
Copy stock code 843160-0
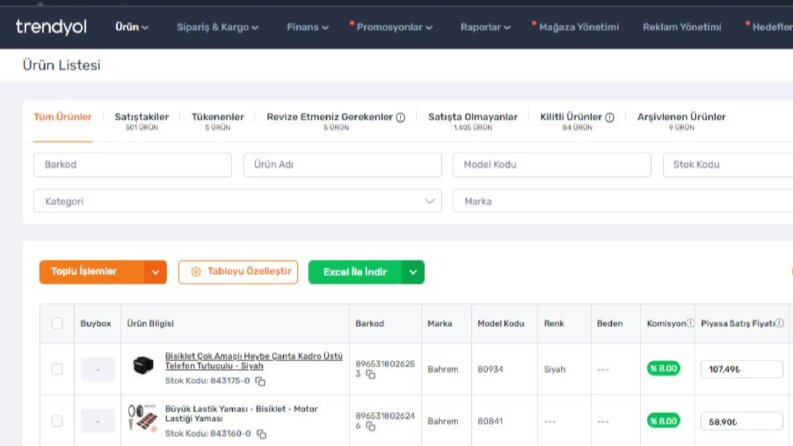261,433
